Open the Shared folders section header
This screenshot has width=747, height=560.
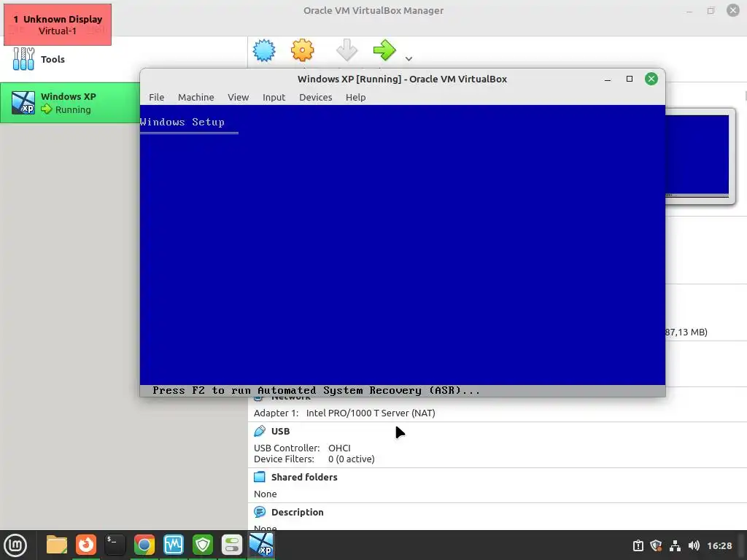click(x=304, y=477)
